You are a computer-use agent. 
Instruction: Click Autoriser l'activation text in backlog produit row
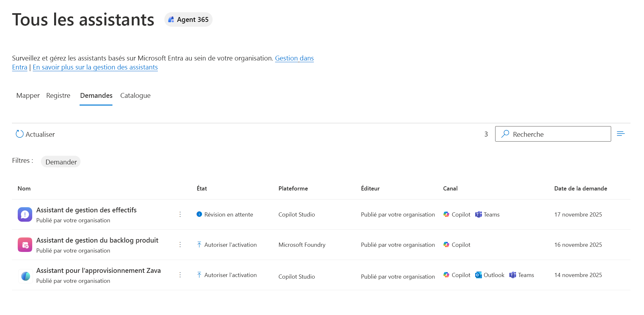230,245
